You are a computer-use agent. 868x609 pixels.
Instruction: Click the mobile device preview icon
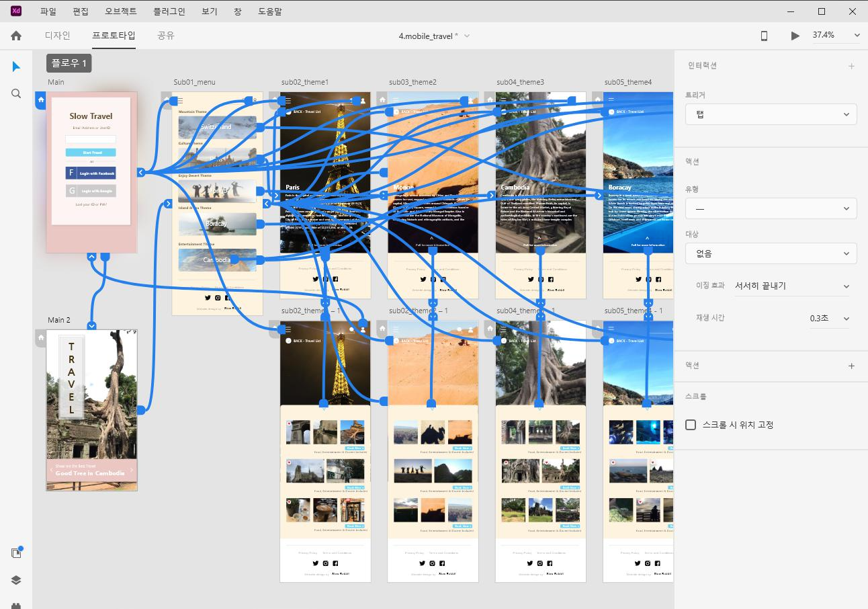click(764, 36)
